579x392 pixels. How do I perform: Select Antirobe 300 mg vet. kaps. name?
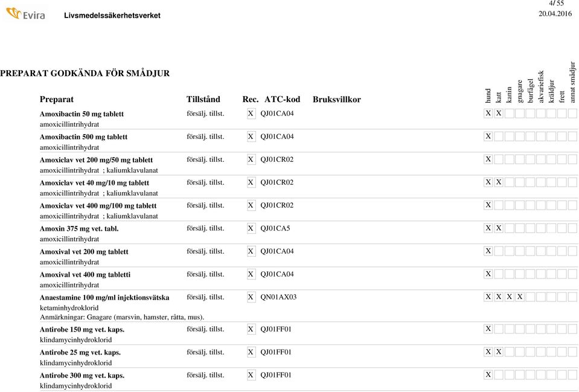tap(82, 375)
